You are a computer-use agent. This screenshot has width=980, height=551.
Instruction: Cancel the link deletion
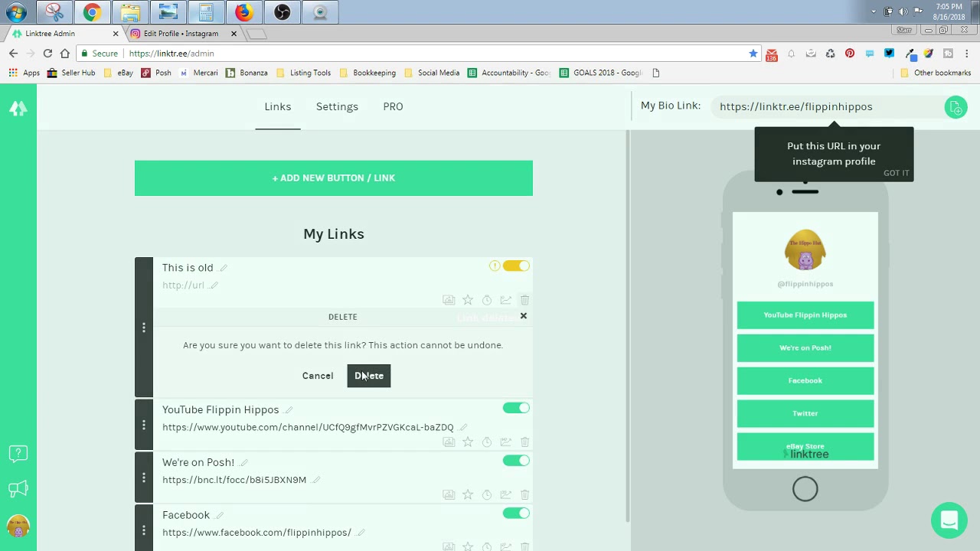(x=318, y=376)
